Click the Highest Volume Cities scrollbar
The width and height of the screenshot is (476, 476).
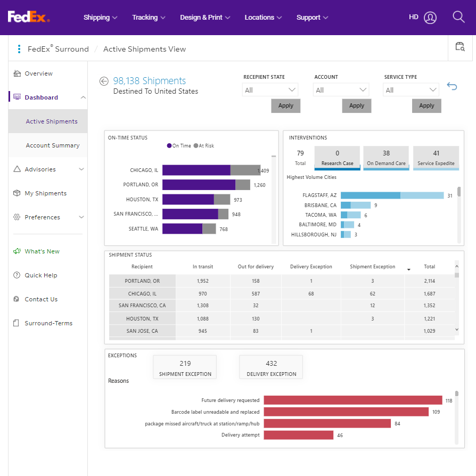point(459,215)
